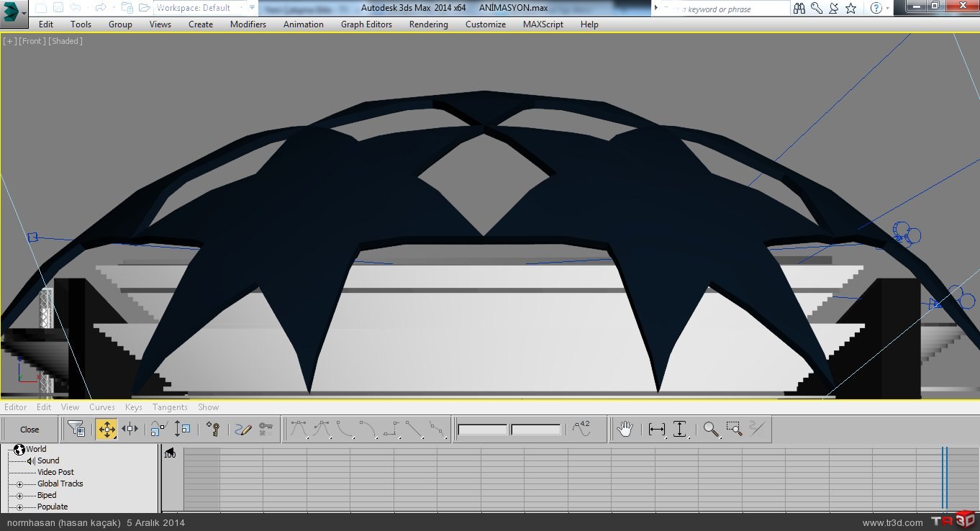
Task: Open the Help question mark icon
Action: tap(876, 8)
